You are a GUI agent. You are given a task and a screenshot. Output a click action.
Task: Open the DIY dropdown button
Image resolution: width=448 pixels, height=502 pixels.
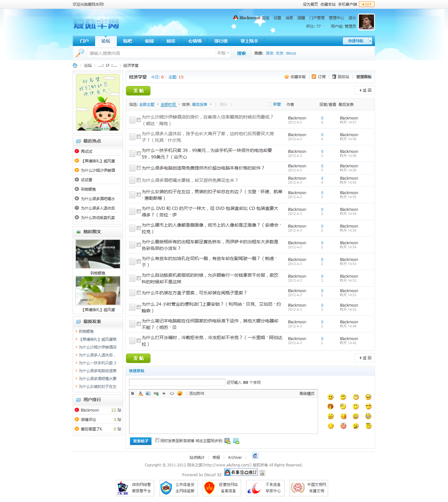(x=366, y=4)
